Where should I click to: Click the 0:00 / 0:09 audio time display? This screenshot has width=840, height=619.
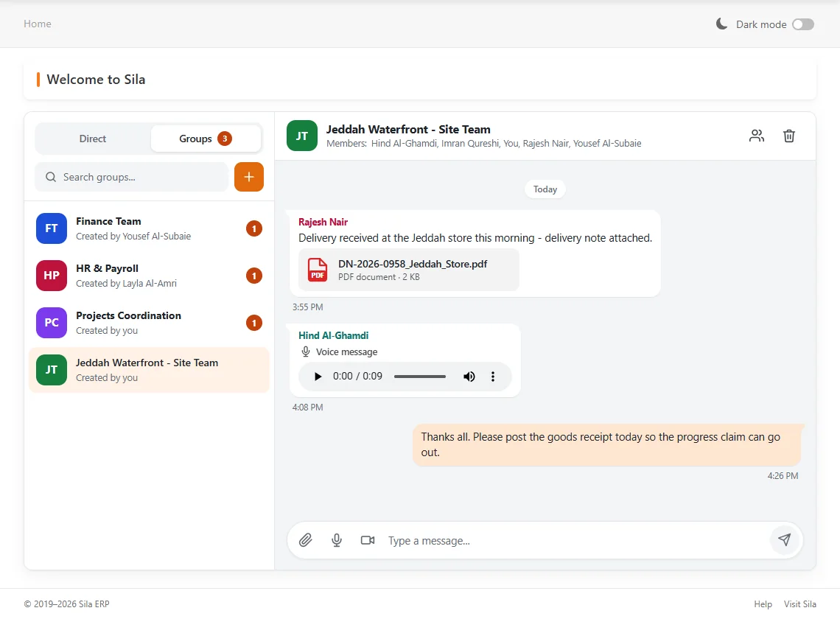pos(357,377)
